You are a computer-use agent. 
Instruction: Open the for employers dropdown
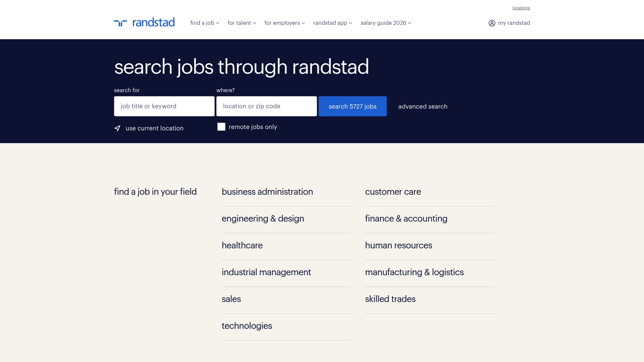[x=284, y=23]
